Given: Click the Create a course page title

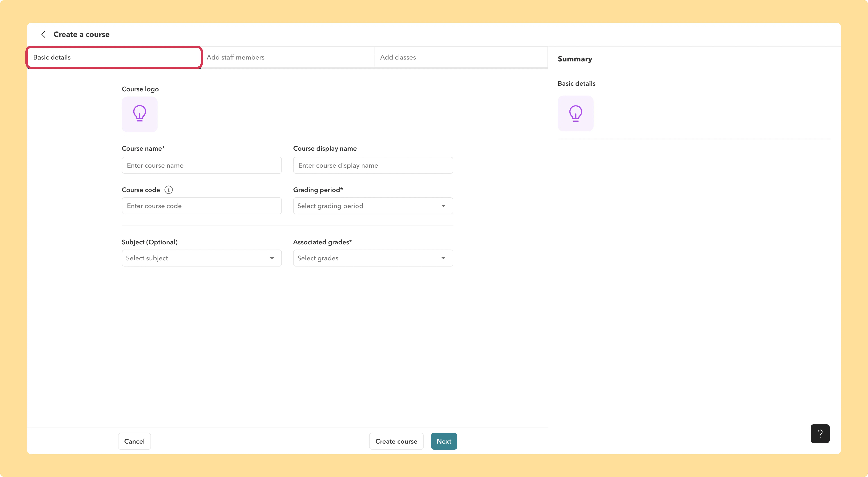Looking at the screenshot, I should (82, 34).
